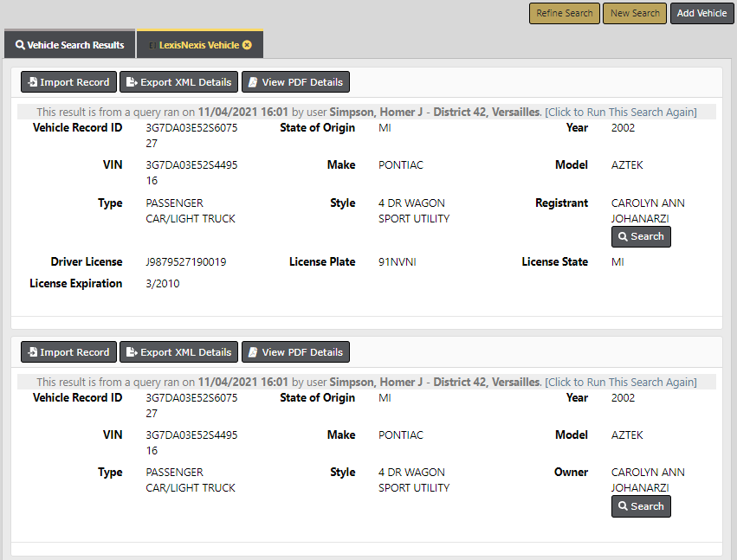
Task: Export XML Details for second record
Action: click(x=178, y=352)
